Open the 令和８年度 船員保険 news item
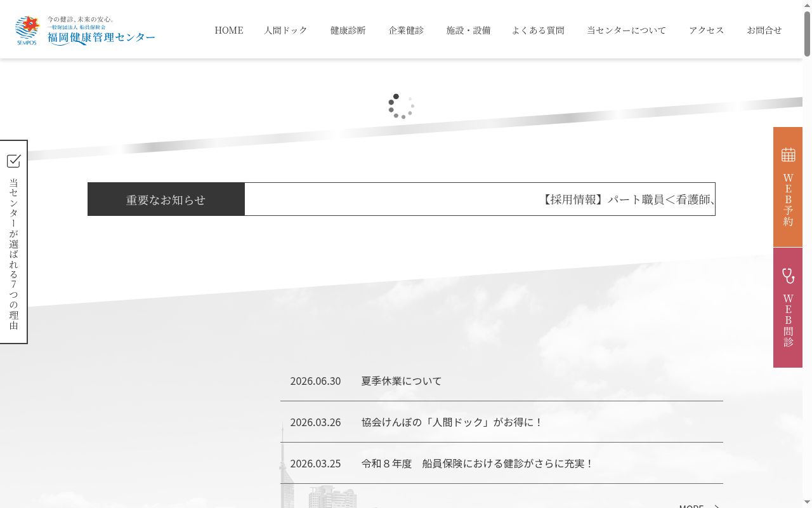Screen dimensions: 812x508 pyautogui.click(x=477, y=464)
